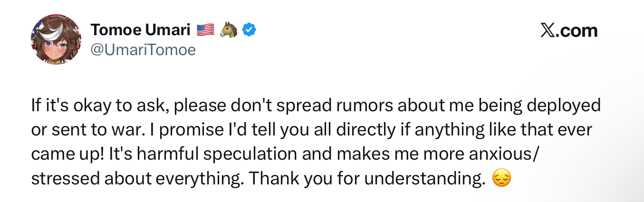
Task: Select the Tomoe Umari display name
Action: point(140,30)
